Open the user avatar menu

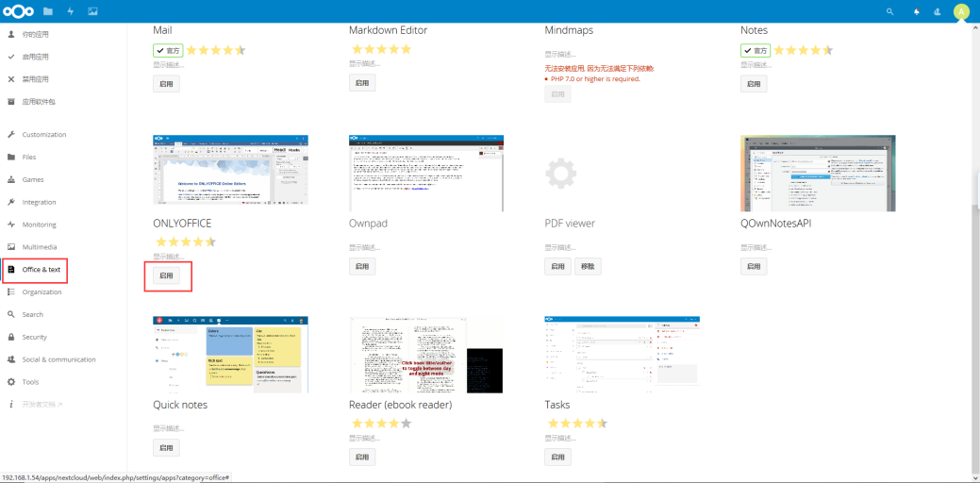[x=961, y=11]
